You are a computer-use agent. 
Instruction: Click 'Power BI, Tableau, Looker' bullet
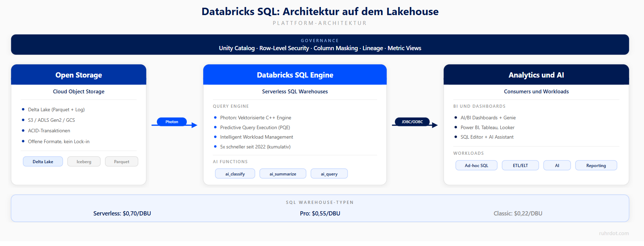point(487,127)
